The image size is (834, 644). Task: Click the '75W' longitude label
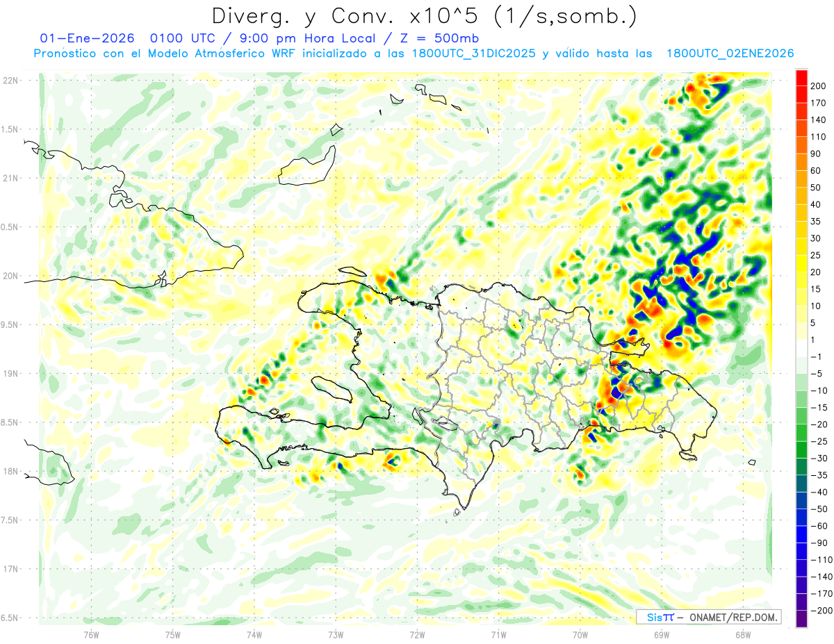[173, 634]
